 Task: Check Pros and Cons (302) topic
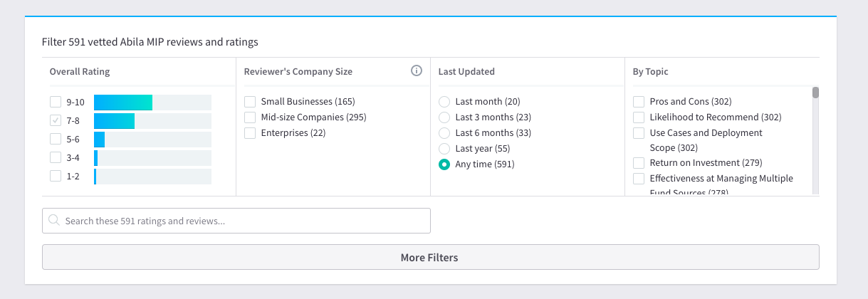coord(639,102)
